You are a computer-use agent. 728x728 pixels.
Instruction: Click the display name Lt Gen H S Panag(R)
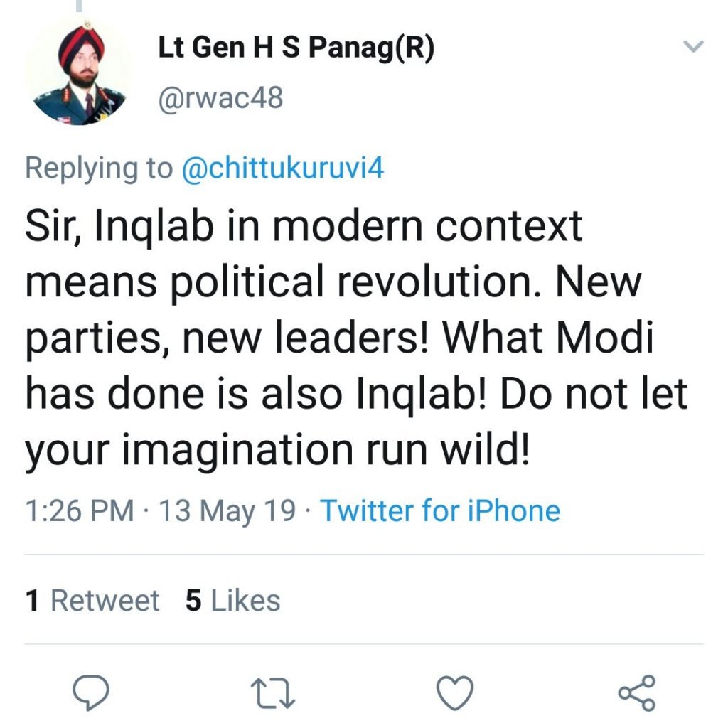tap(296, 48)
